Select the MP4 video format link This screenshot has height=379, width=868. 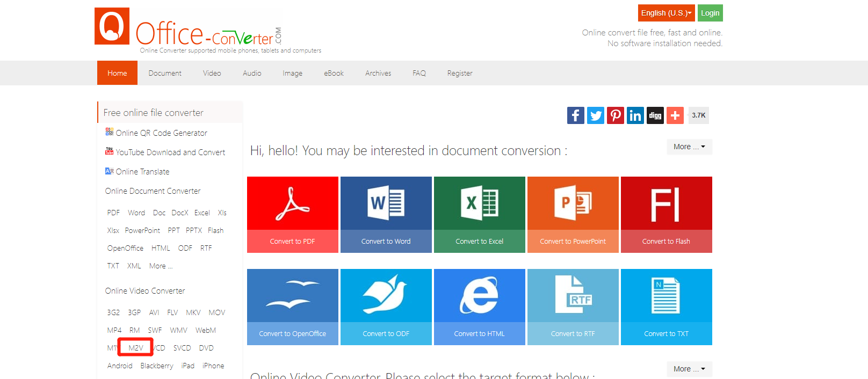pyautogui.click(x=114, y=330)
